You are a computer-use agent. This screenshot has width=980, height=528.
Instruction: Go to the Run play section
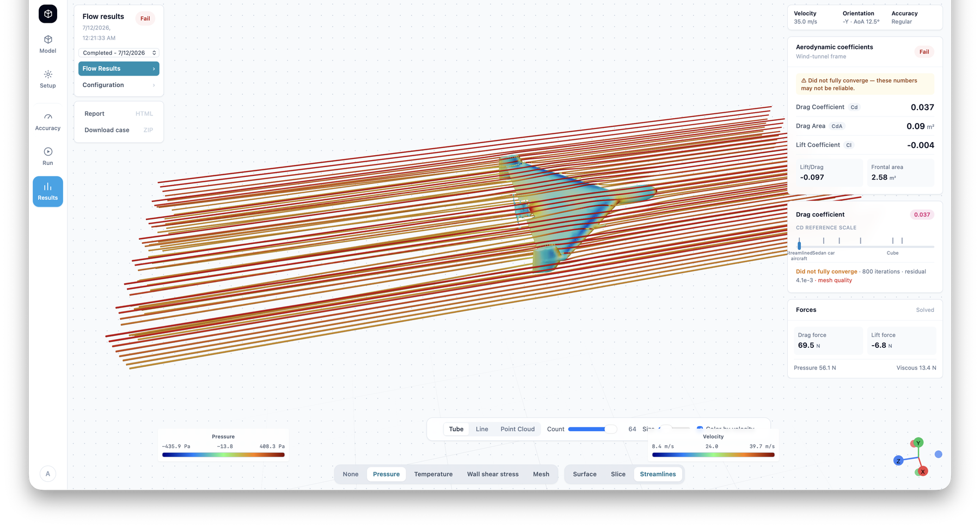48,156
